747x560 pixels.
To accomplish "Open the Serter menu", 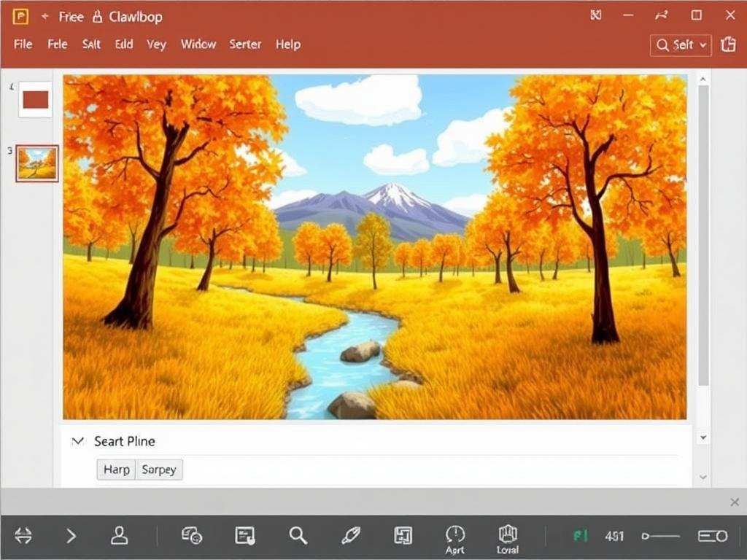I will 245,44.
